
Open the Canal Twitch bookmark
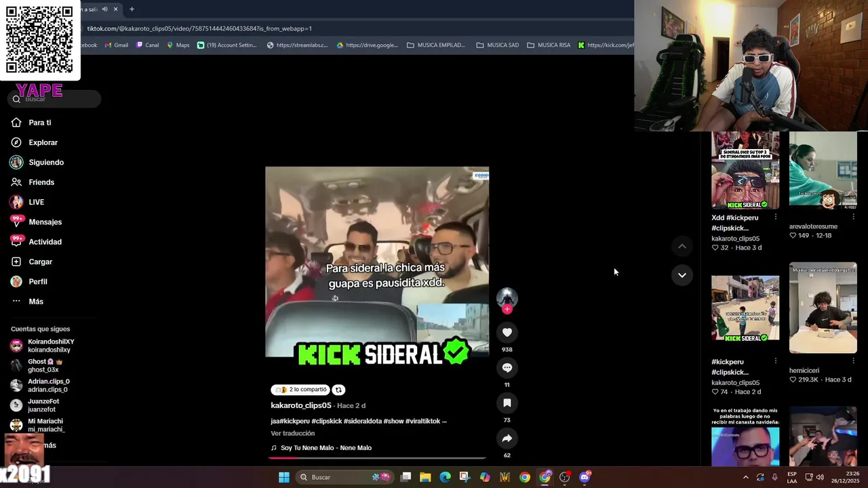[x=147, y=45]
